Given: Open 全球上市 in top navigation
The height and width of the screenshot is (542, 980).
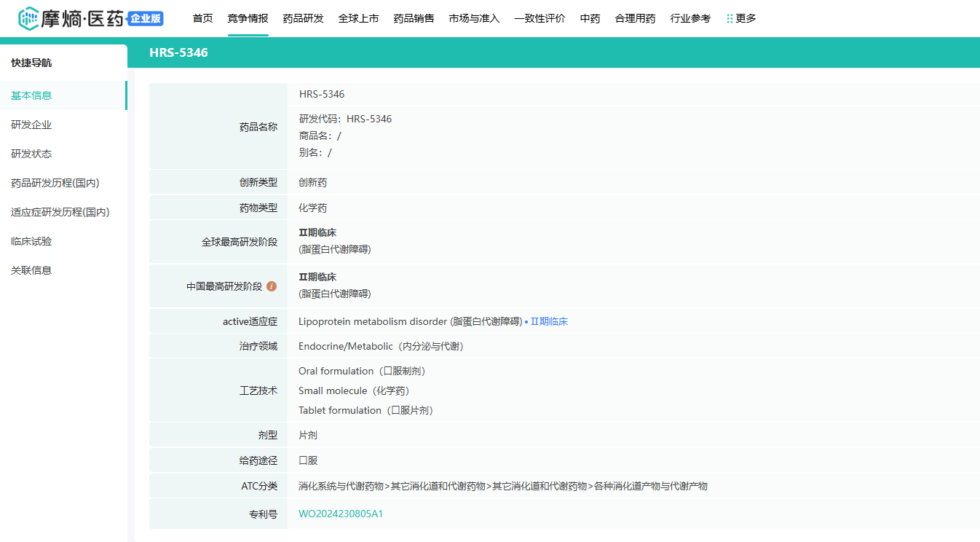Looking at the screenshot, I should tap(358, 18).
